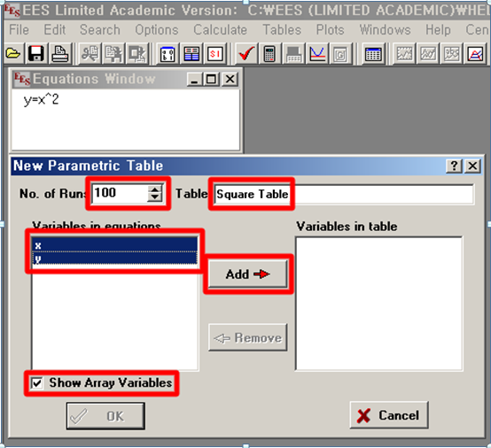This screenshot has width=491, height=448.
Task: Toggle the Show Array Variables checkbox
Action: pos(37,383)
